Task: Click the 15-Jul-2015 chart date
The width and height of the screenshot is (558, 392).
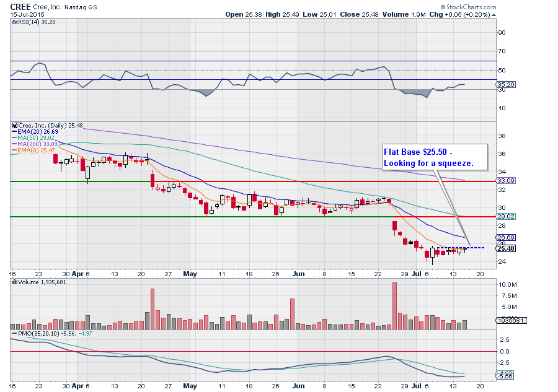Action: pyautogui.click(x=27, y=15)
